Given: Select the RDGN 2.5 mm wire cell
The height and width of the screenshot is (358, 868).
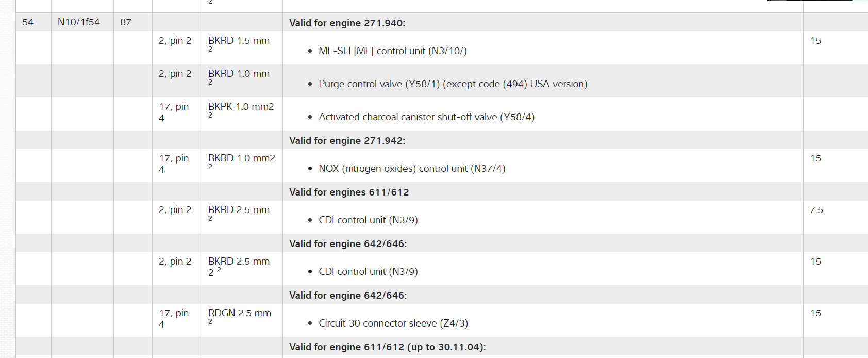Looking at the screenshot, I should pos(239,313).
